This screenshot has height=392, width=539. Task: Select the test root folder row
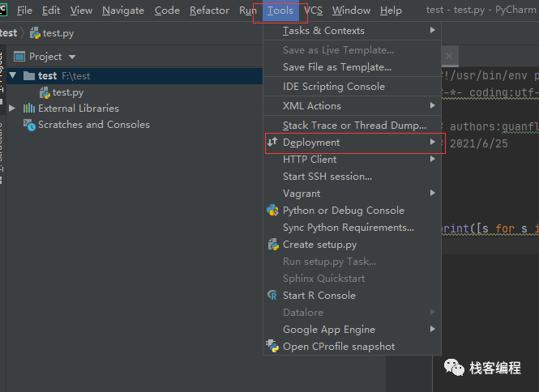(x=135, y=75)
